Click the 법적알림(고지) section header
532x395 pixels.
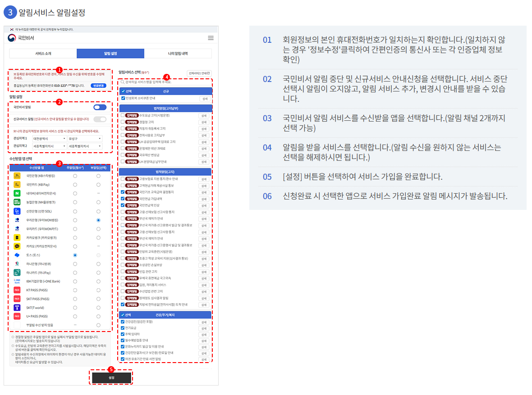point(165,172)
